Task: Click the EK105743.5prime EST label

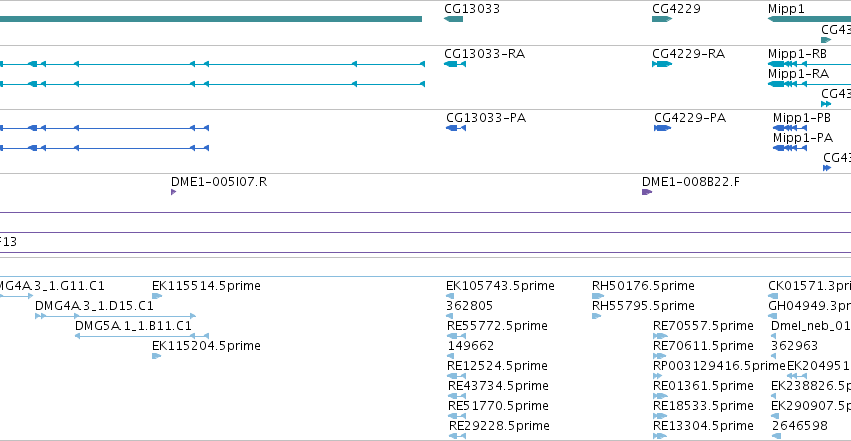Action: click(500, 286)
